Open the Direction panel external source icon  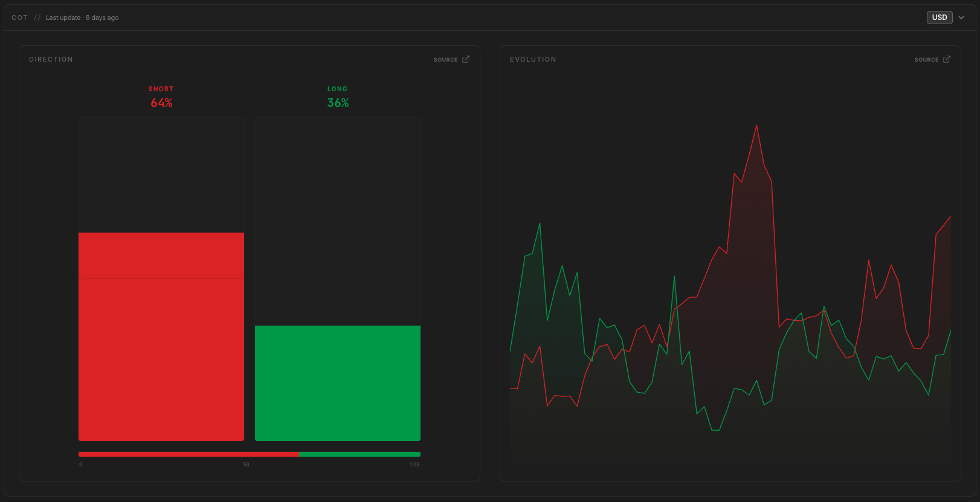click(x=466, y=59)
